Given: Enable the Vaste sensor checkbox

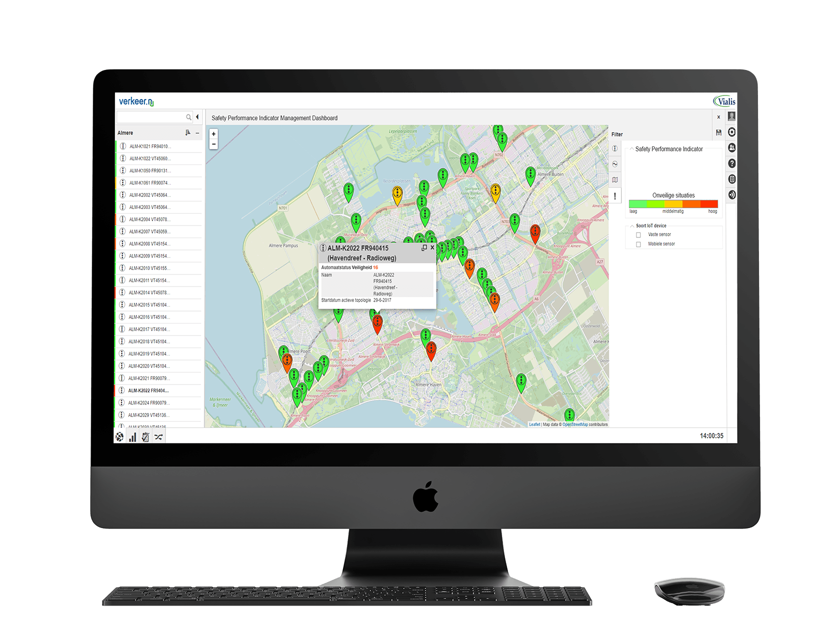Looking at the screenshot, I should (x=638, y=235).
